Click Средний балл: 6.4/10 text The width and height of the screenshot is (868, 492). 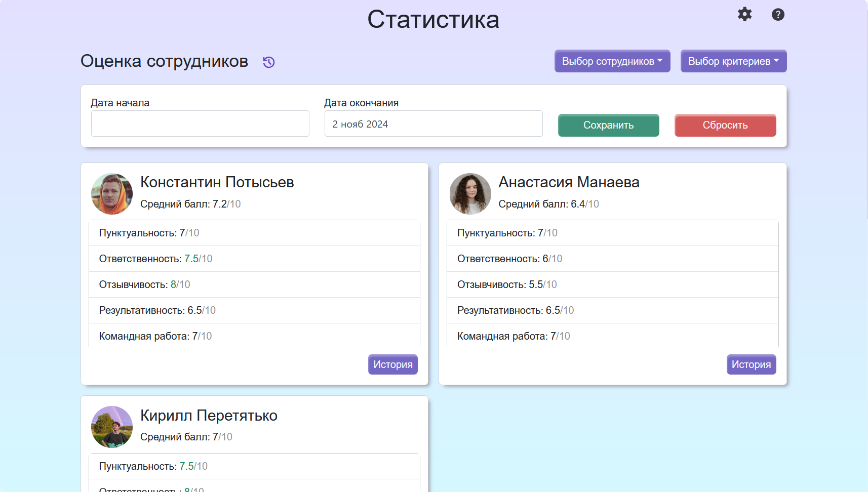tap(548, 204)
